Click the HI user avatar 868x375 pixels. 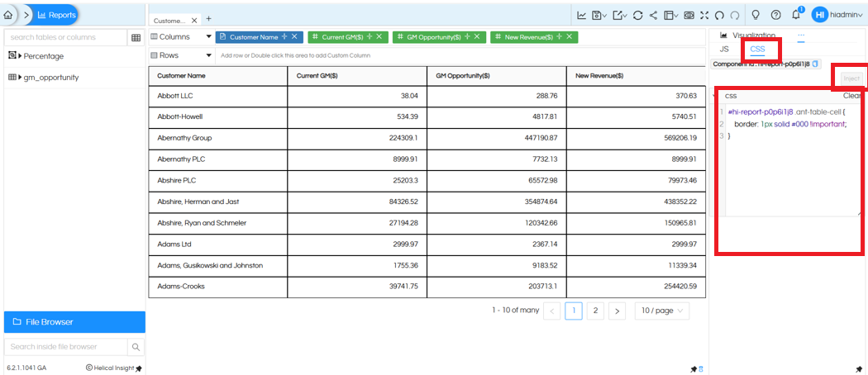820,15
